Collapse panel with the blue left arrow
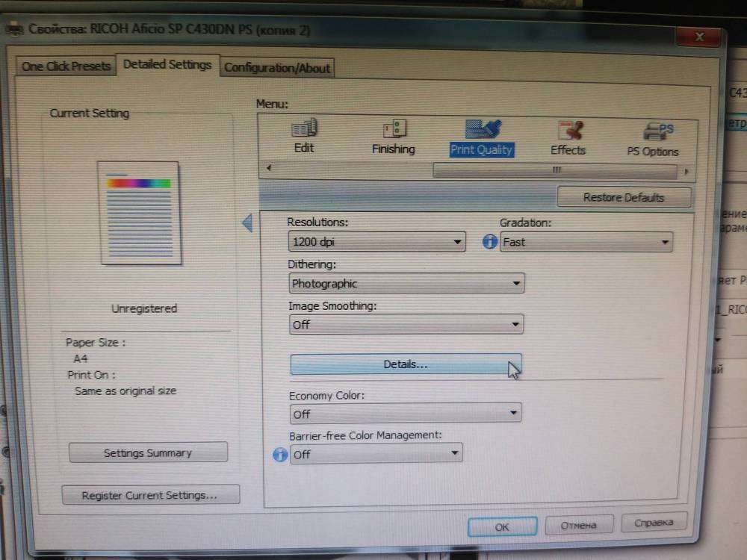Image resolution: width=747 pixels, height=560 pixels. (247, 223)
